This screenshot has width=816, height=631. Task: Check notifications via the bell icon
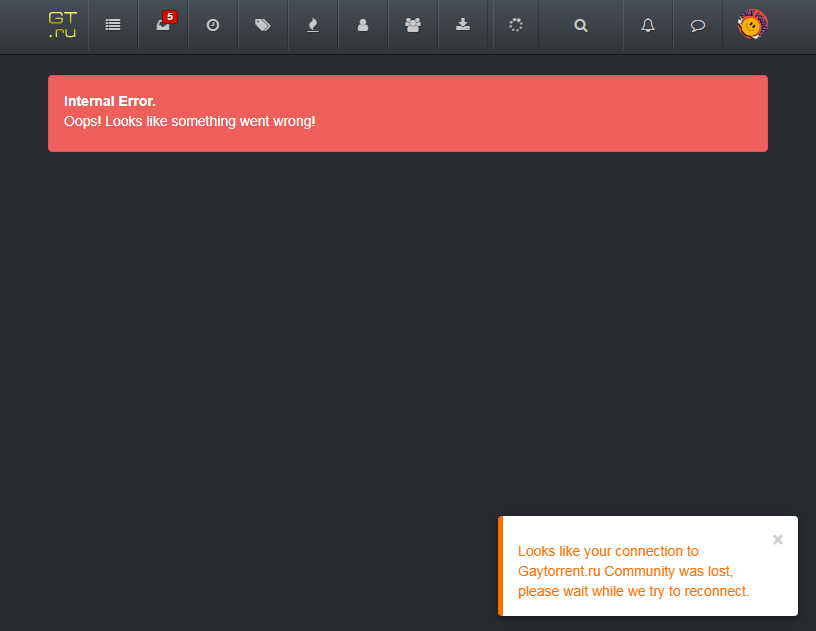647,25
